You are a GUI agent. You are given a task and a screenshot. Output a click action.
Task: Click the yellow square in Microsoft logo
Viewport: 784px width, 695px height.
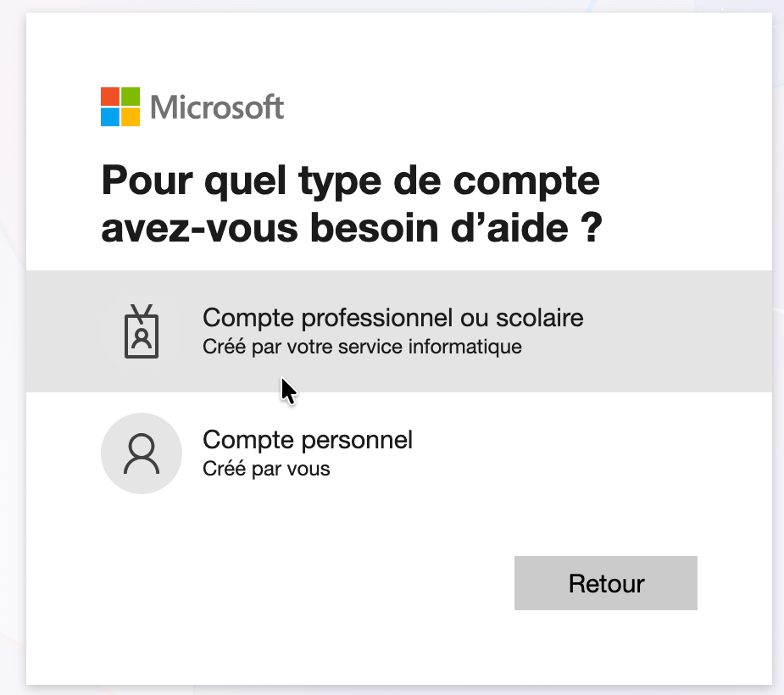coord(131,116)
